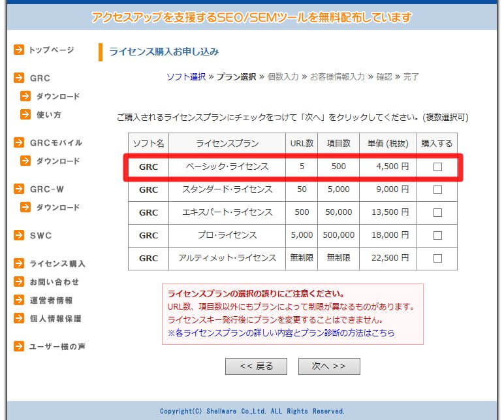Click the アルティメット・ライセンス plan name cell
Viewport: 504px width, 420px height.
click(227, 258)
